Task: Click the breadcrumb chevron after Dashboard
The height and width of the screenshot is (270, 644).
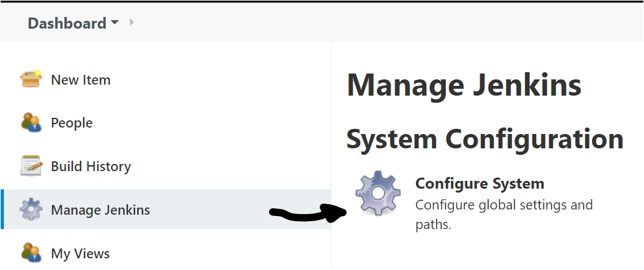Action: coord(132,23)
